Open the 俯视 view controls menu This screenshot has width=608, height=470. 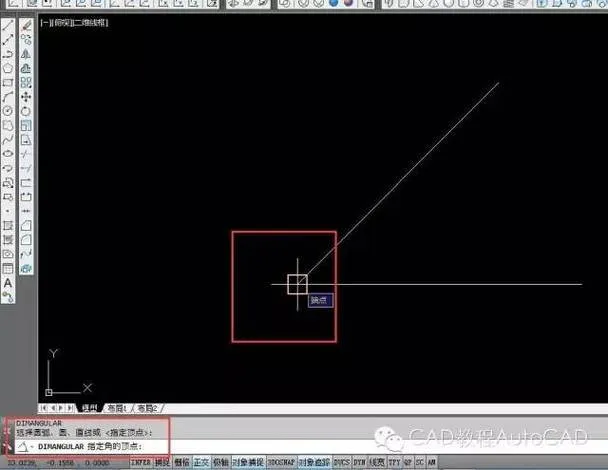click(62, 22)
